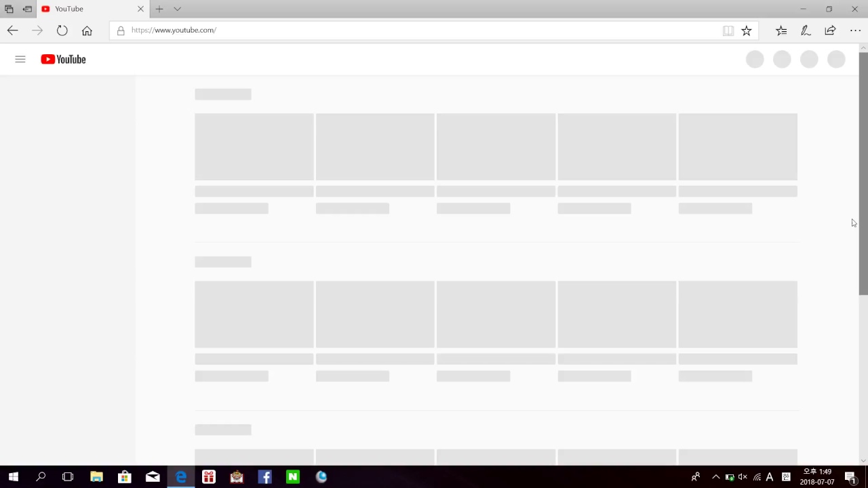Show tab previews chevron
Viewport: 868px width, 488px height.
[x=177, y=9]
